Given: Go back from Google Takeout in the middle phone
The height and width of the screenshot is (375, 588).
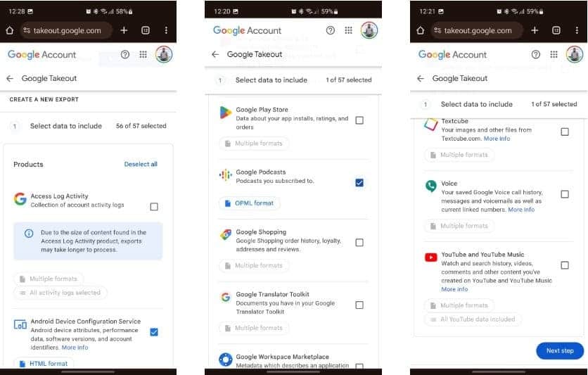Looking at the screenshot, I should [215, 54].
